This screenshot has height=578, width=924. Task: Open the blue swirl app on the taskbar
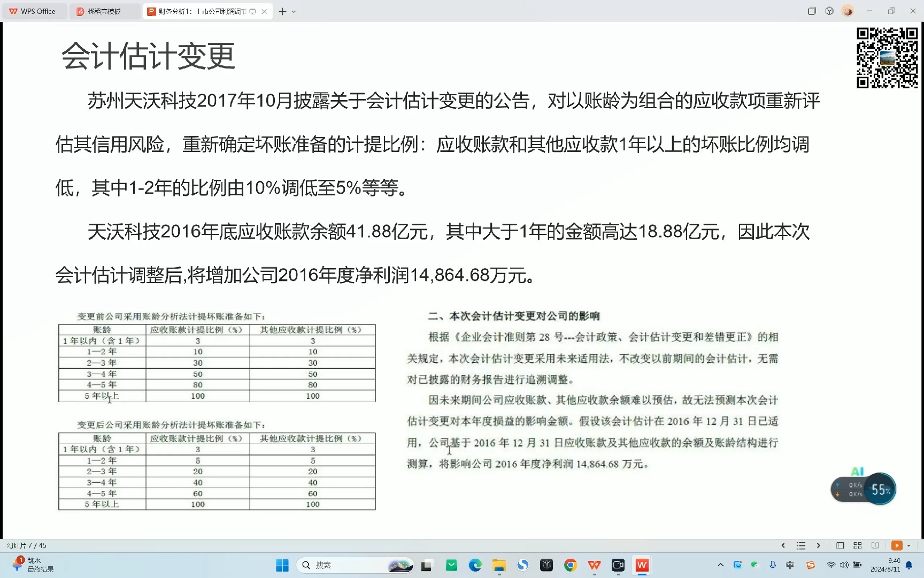[522, 565]
